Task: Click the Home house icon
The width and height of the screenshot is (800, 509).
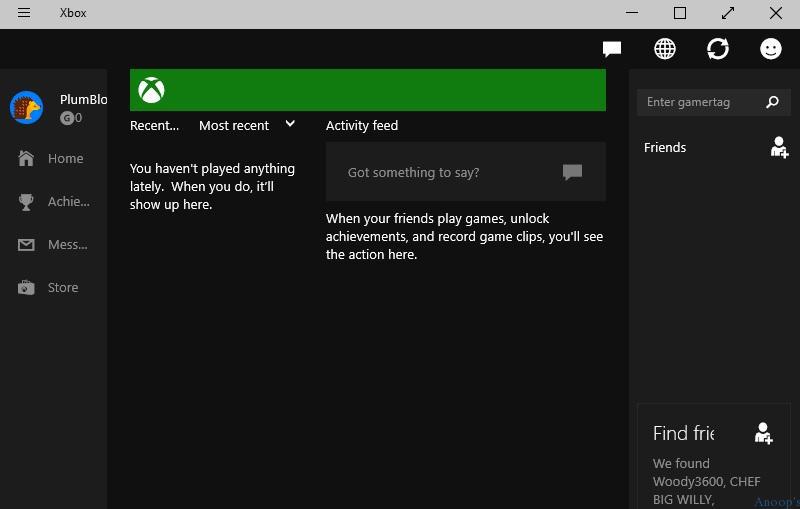Action: (26, 158)
